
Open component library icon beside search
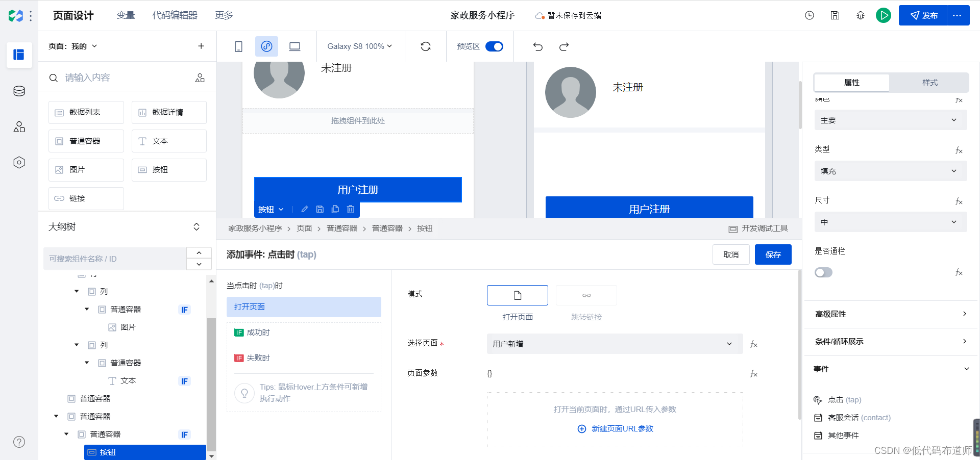pyautogui.click(x=200, y=78)
